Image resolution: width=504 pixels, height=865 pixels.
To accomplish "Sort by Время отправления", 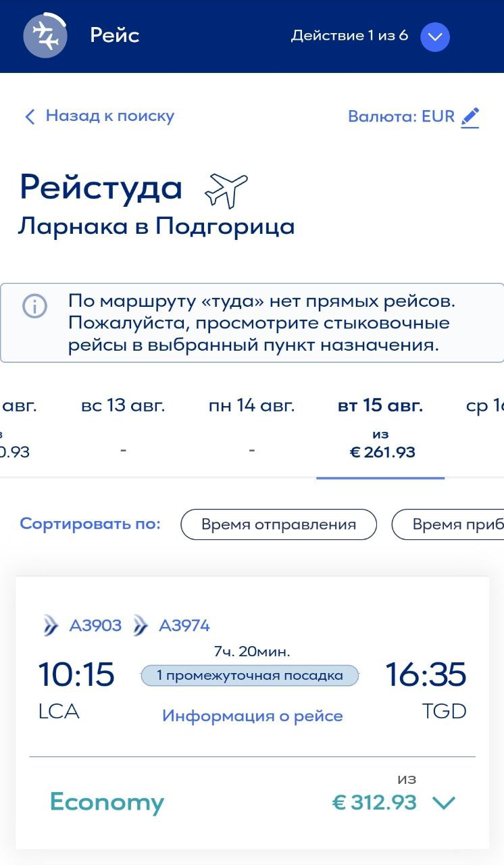I will tap(278, 524).
